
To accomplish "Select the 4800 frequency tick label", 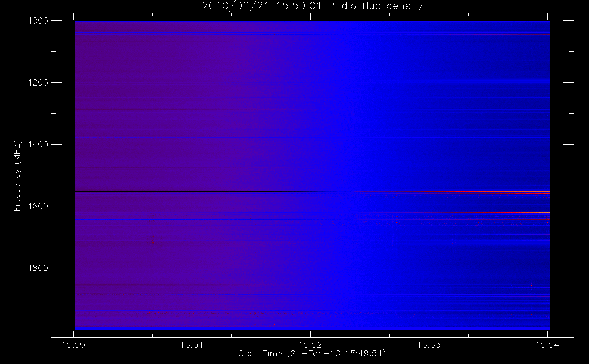I will pyautogui.click(x=38, y=268).
